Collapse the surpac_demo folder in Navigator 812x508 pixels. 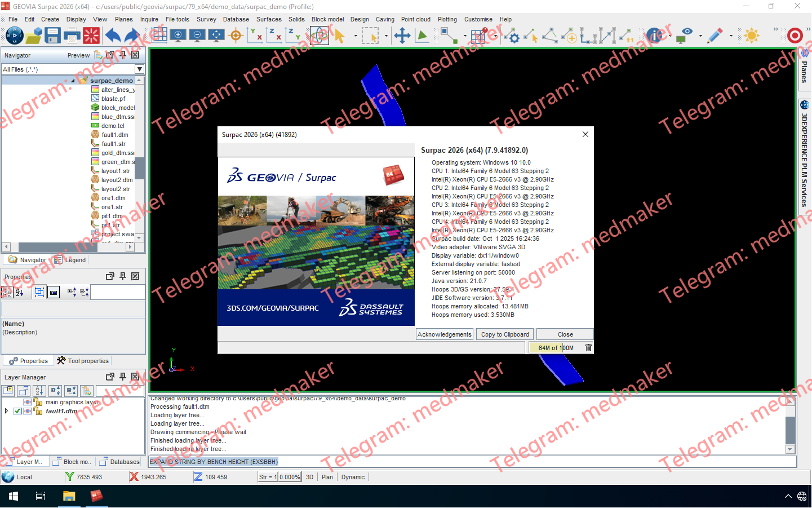[73, 81]
